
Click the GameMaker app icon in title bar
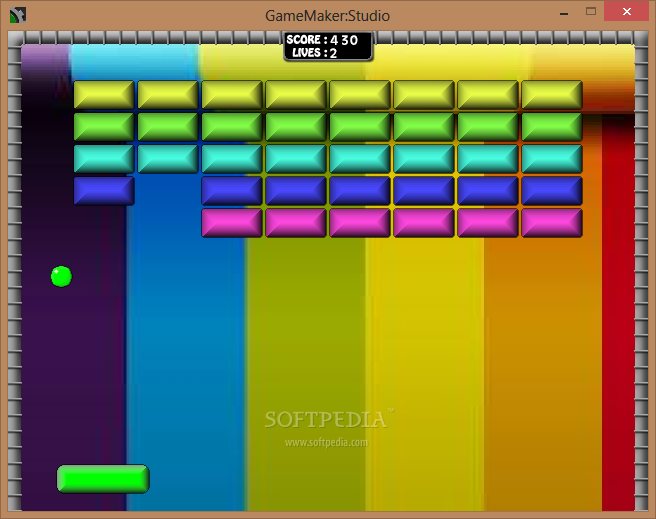tap(18, 15)
